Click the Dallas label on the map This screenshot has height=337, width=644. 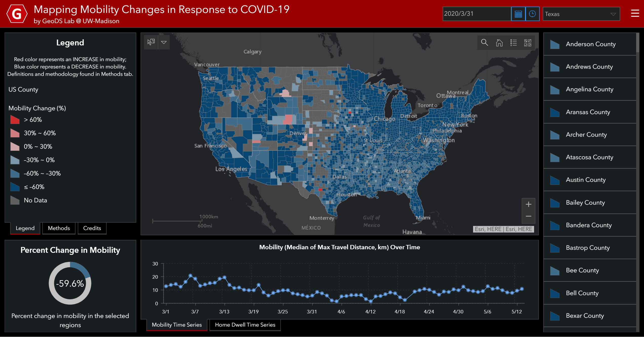pos(340,177)
